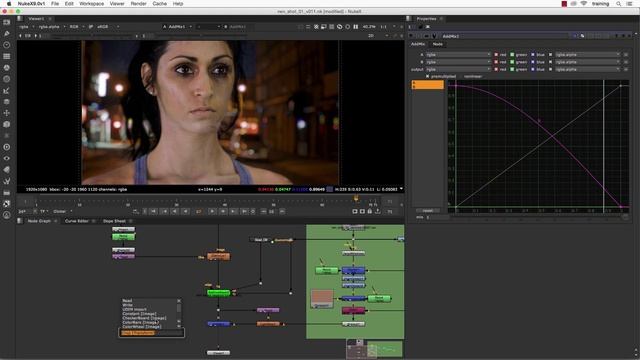Step forward one frame in timeline
Viewport: 640px width, 360px height.
(223, 211)
